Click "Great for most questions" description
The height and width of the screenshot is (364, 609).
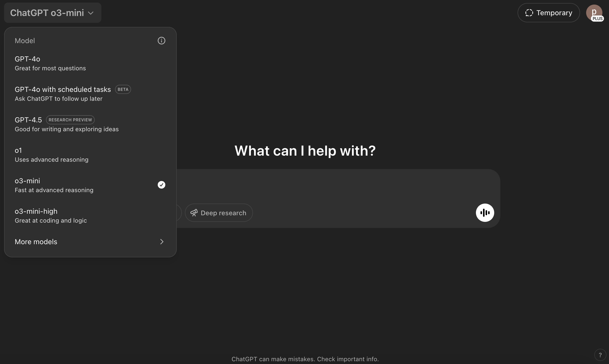click(x=50, y=68)
